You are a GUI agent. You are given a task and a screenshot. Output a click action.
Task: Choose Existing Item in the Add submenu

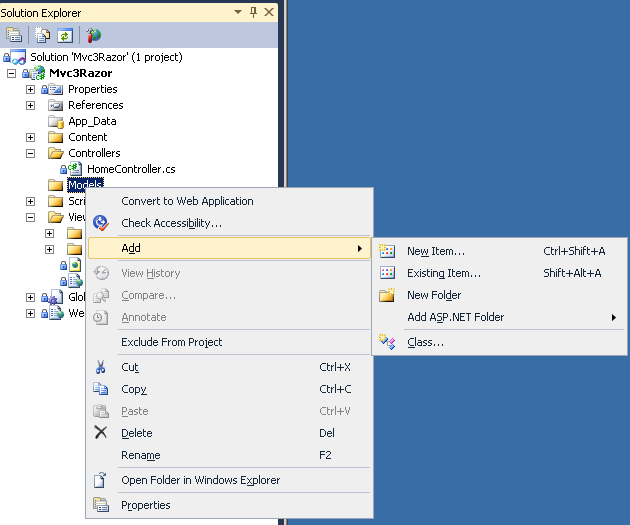[x=499, y=273]
